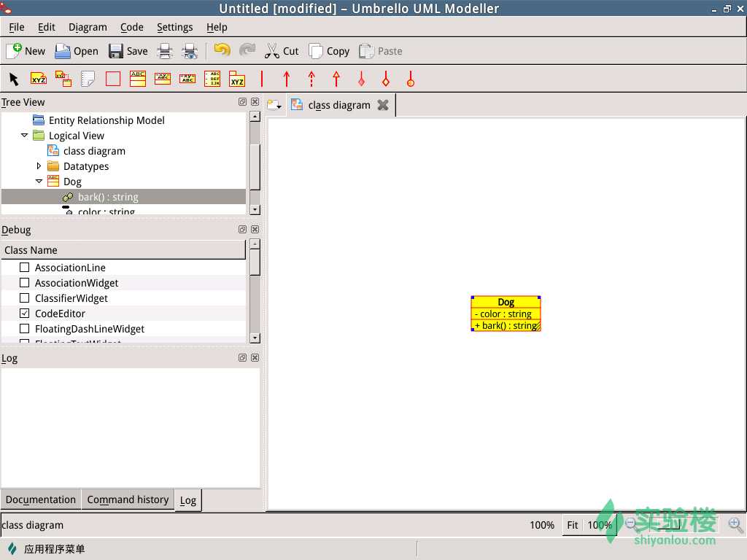
Task: Select the Dog class on the canvas
Action: [x=506, y=313]
